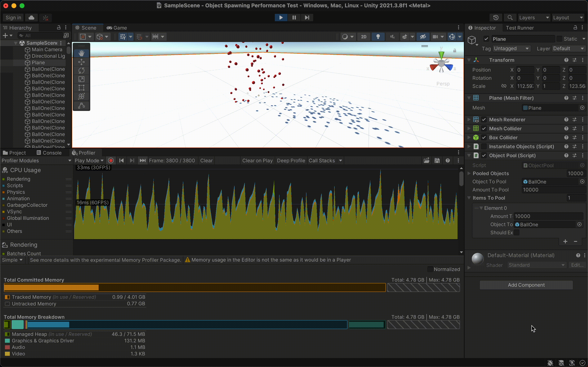Click the profiler record button
The width and height of the screenshot is (588, 367).
(111, 160)
